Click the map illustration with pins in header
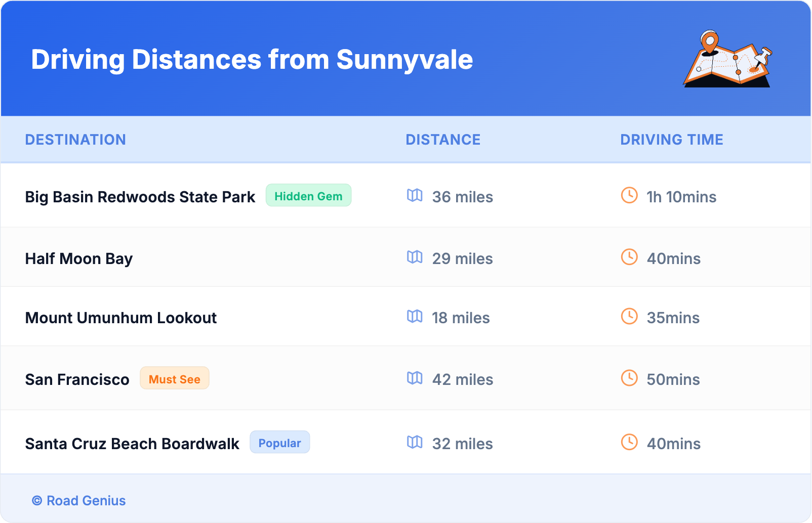812x523 pixels. click(x=727, y=59)
